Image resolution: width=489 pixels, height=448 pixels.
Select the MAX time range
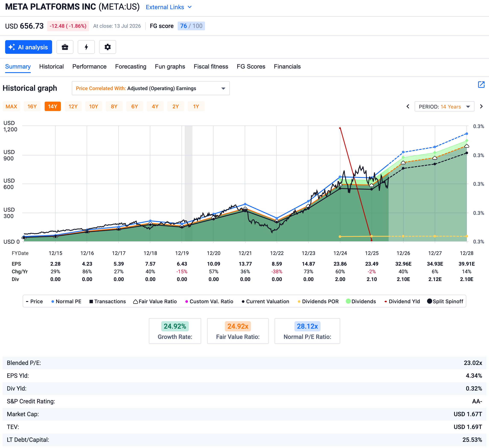coord(11,107)
